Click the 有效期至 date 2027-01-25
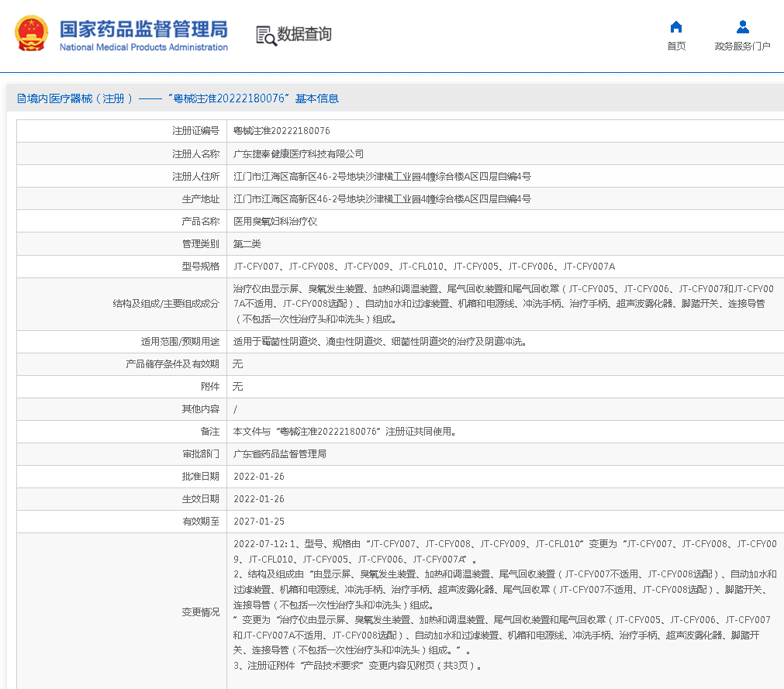 click(x=258, y=522)
